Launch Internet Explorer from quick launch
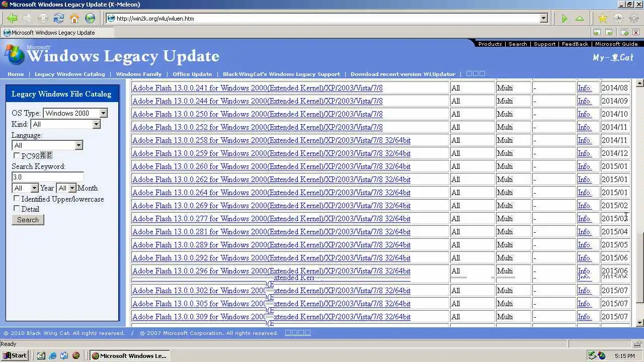This screenshot has width=644, height=362. pos(53,355)
